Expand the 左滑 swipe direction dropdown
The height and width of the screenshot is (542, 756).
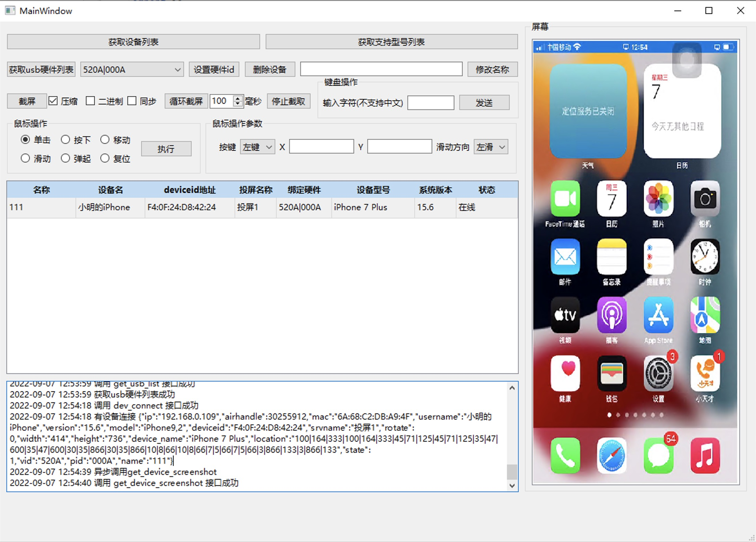coord(490,147)
